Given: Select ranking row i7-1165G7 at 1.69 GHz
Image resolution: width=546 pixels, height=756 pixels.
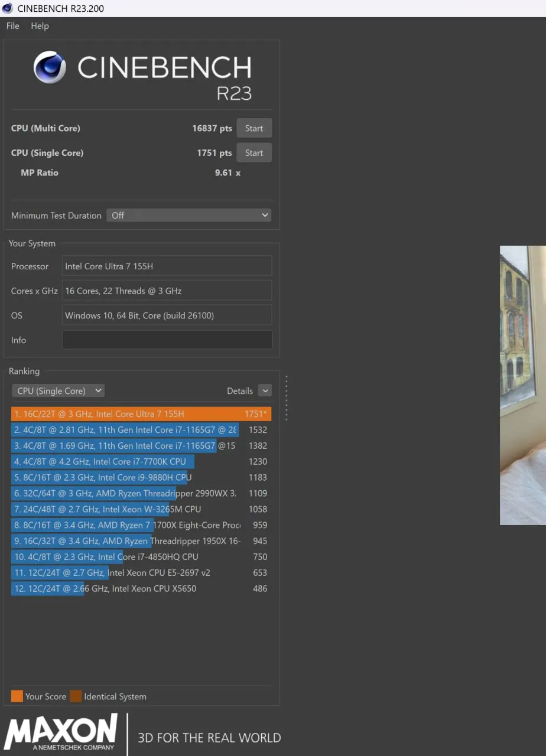Looking at the screenshot, I should pos(141,446).
